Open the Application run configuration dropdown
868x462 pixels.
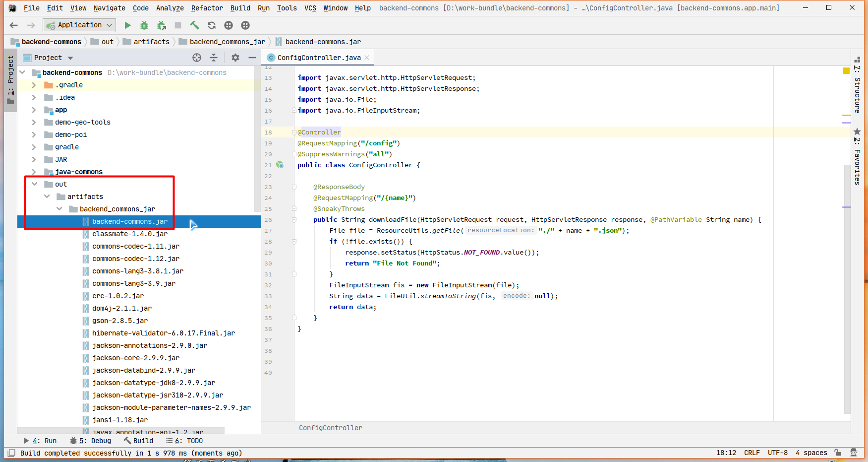pyautogui.click(x=80, y=25)
